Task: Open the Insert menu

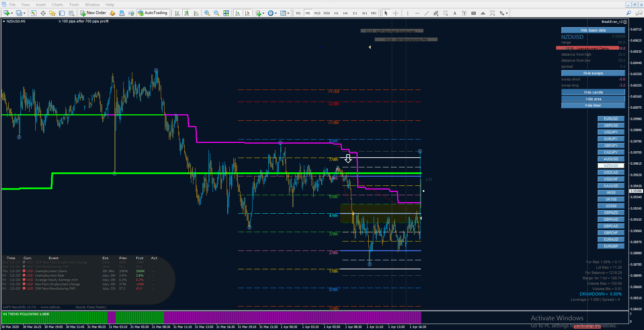Action: click(41, 5)
